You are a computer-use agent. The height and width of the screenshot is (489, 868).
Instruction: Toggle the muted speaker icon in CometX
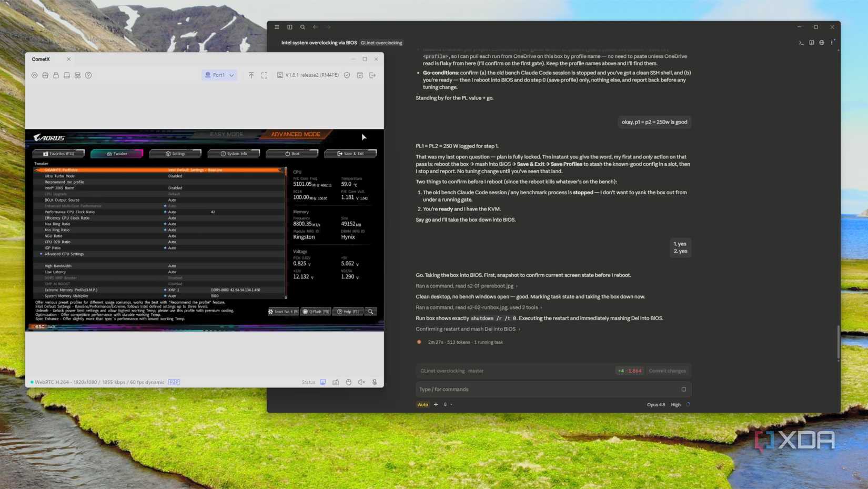(x=361, y=382)
